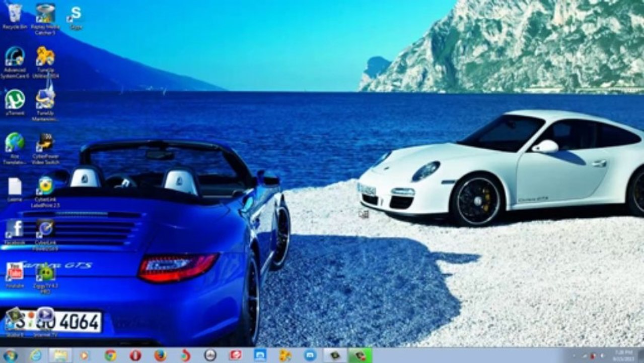Image resolution: width=644 pixels, height=363 pixels.
Task: Launch the Ziggy TV 4.3 PRO shortcut
Action: tap(45, 278)
